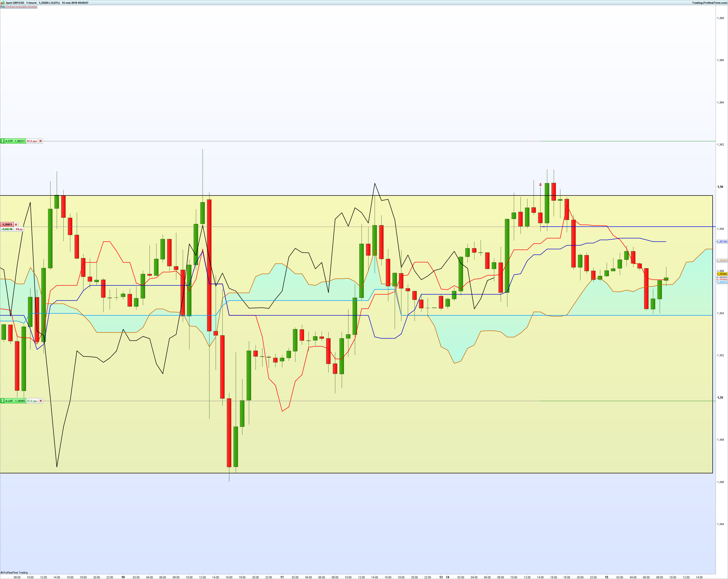Click the day 15 marker on time axis
Viewport: 728px width, 579px height.
(x=606, y=577)
